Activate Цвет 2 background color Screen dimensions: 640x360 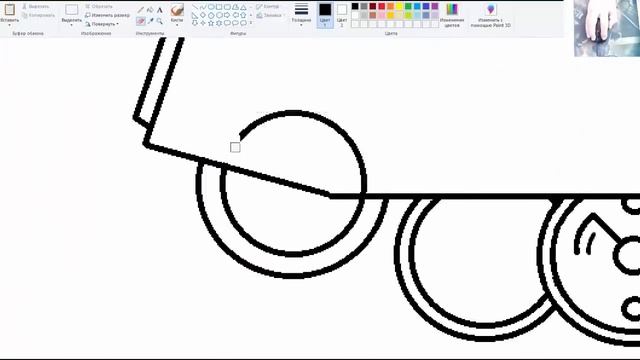[342, 15]
